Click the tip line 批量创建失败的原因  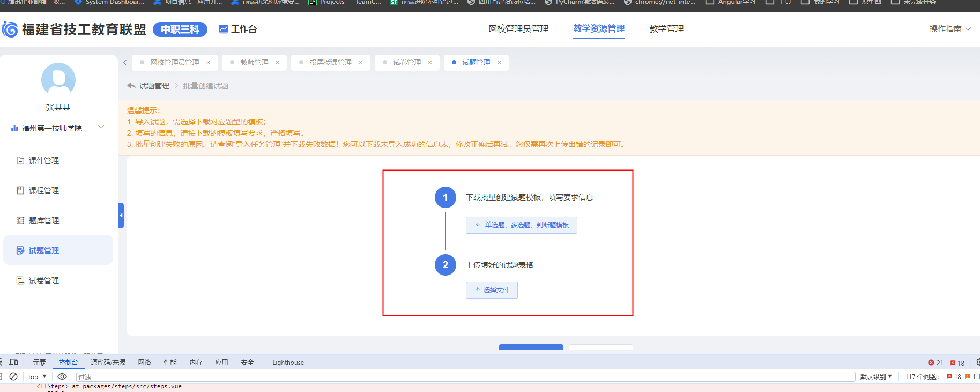(x=376, y=144)
